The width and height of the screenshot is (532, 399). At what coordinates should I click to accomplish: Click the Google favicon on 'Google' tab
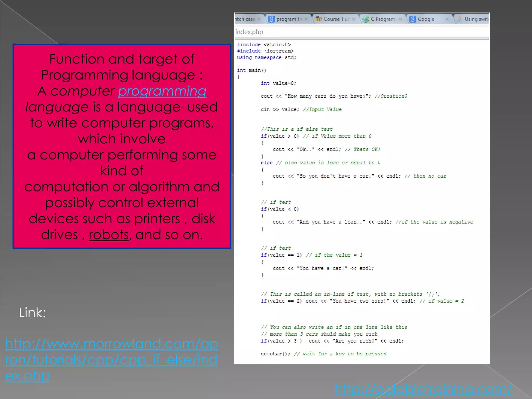point(413,19)
